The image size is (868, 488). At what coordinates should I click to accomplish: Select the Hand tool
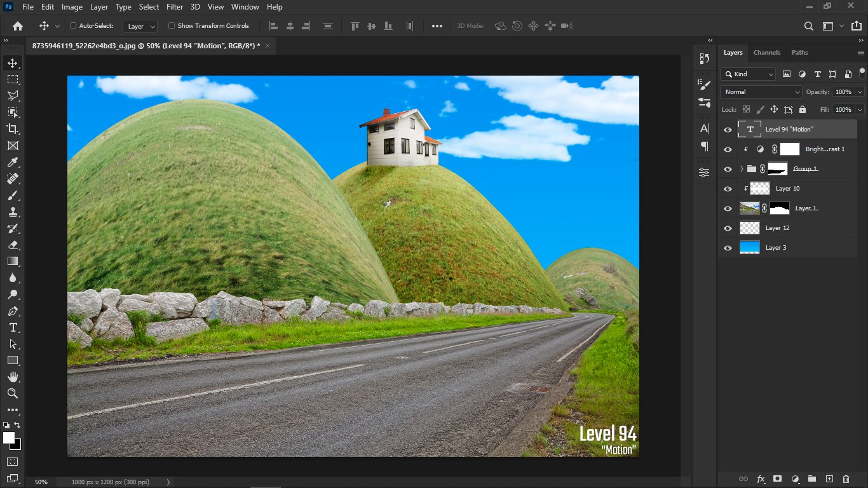[13, 377]
